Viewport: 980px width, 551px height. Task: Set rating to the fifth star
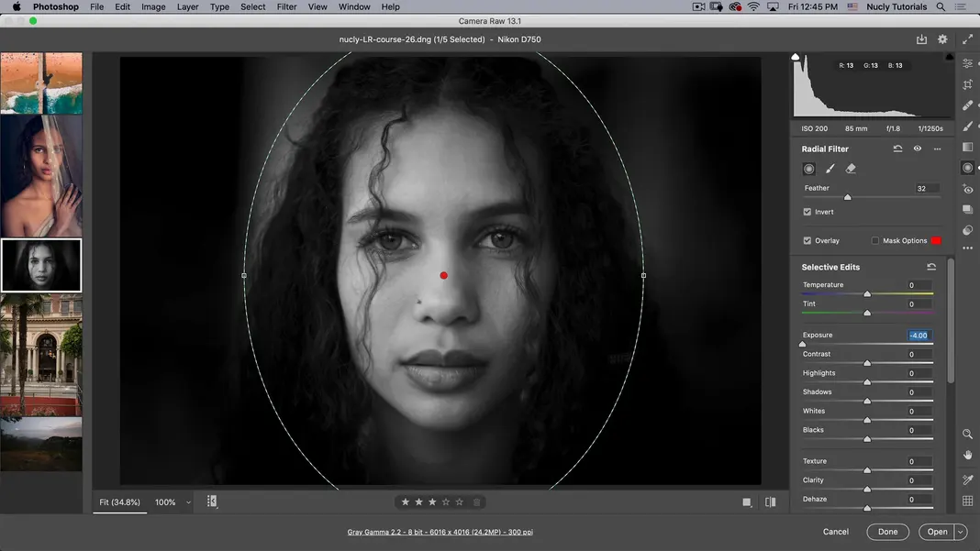460,501
